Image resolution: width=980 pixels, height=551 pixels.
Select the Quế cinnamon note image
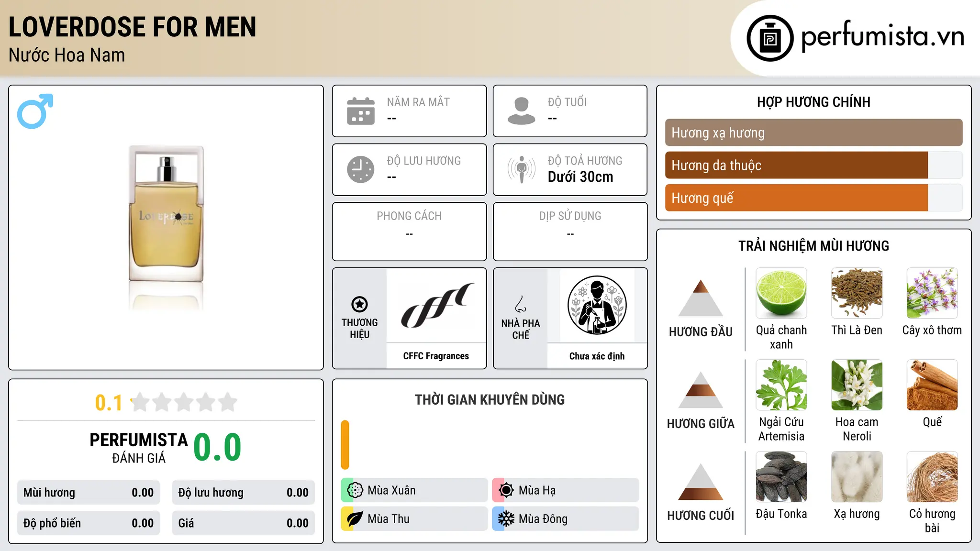[932, 385]
